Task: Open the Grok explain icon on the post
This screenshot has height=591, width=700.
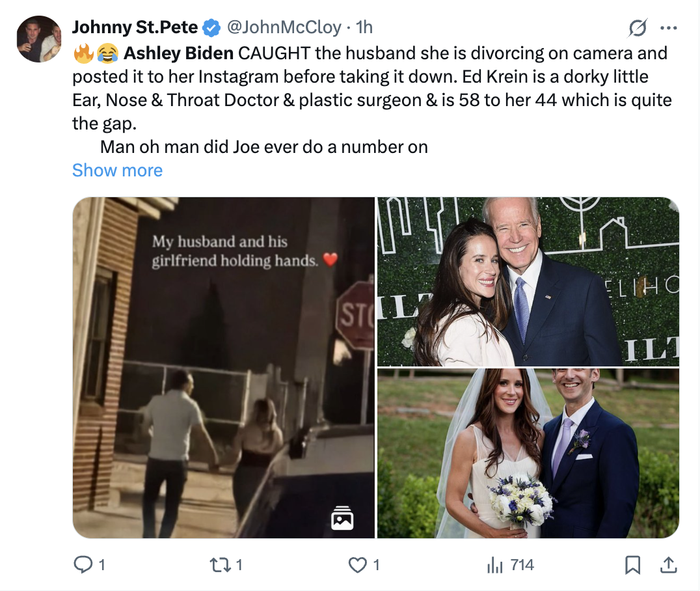Action: [x=638, y=28]
